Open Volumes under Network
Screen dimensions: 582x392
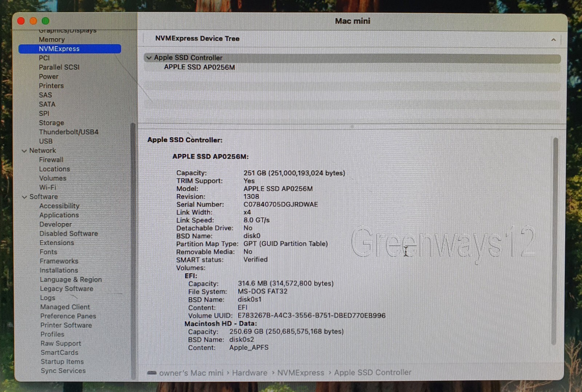[x=53, y=178]
